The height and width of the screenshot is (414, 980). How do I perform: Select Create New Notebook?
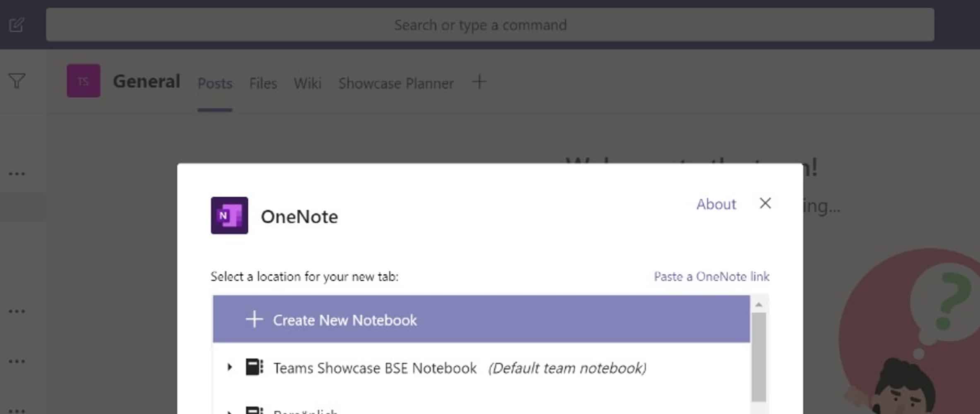coord(482,319)
